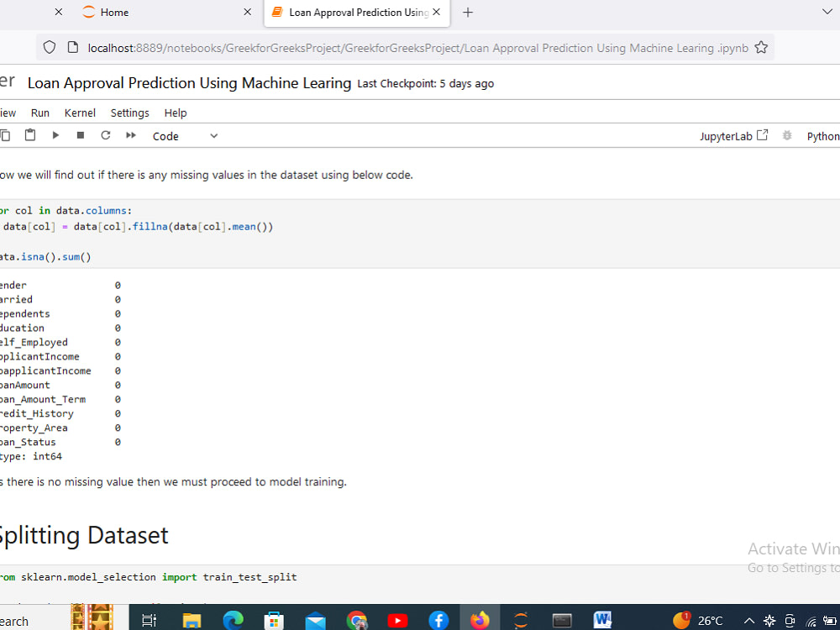Open Jupyter app icon in taskbar

521,621
